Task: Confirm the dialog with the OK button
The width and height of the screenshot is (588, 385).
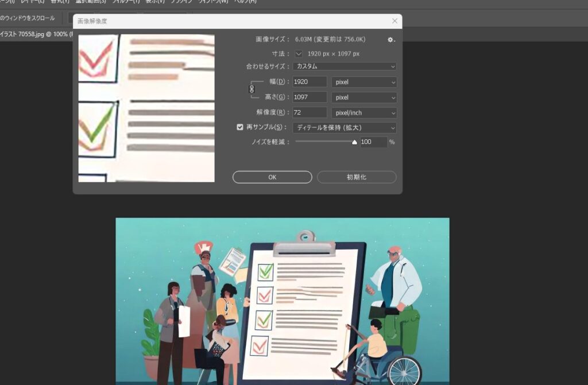Action: pyautogui.click(x=272, y=177)
